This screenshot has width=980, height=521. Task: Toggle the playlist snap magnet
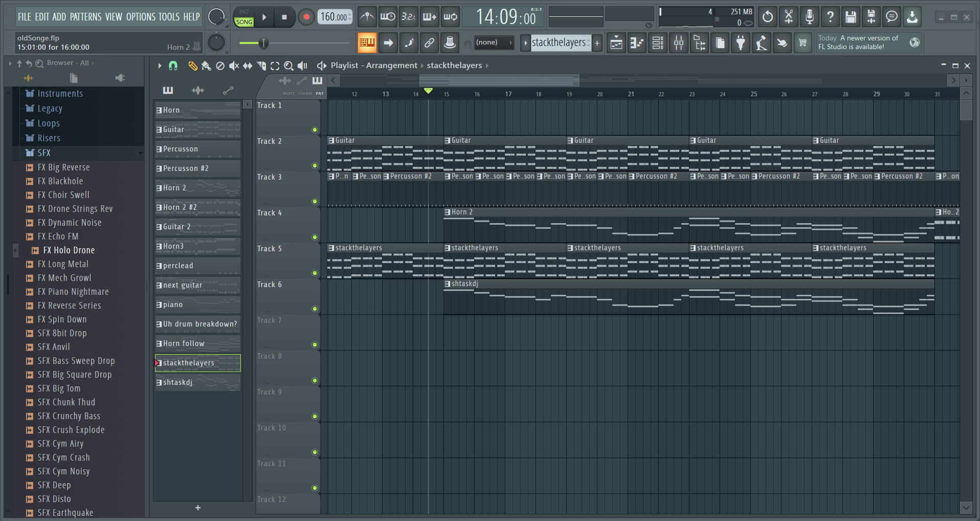tap(173, 66)
